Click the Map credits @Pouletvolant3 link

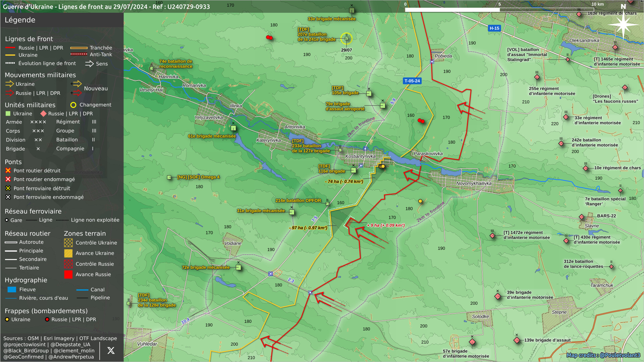pos(603,355)
